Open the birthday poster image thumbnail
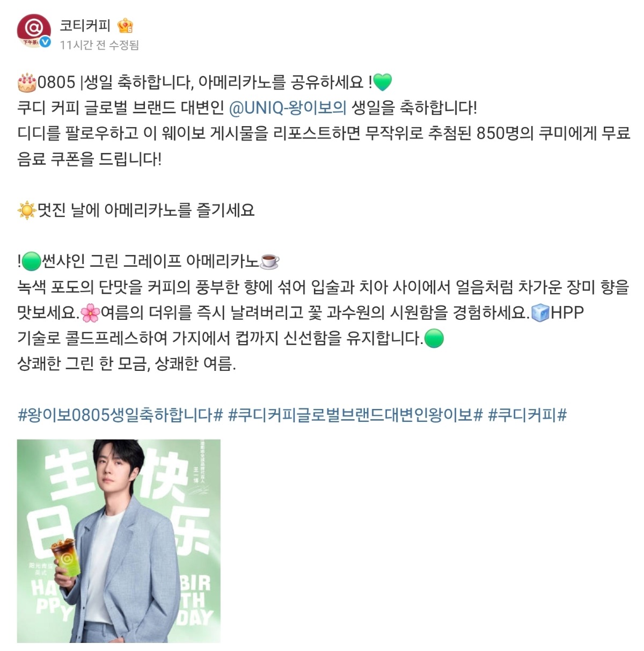 [x=119, y=541]
